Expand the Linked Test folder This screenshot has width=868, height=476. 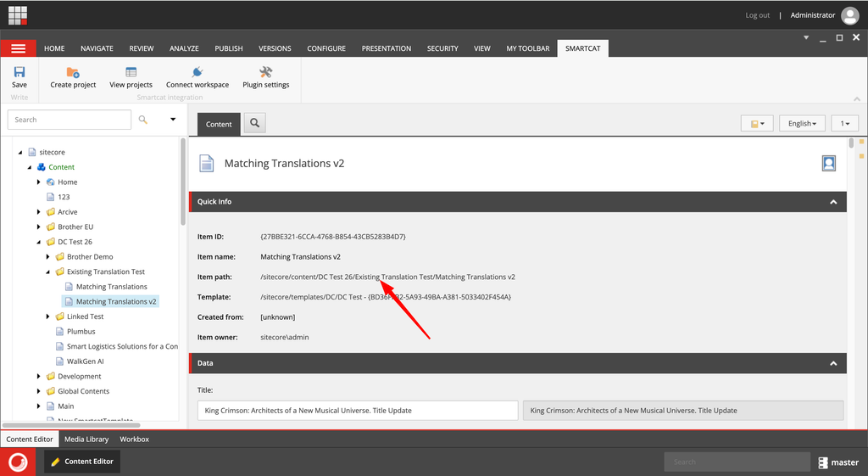(x=47, y=316)
